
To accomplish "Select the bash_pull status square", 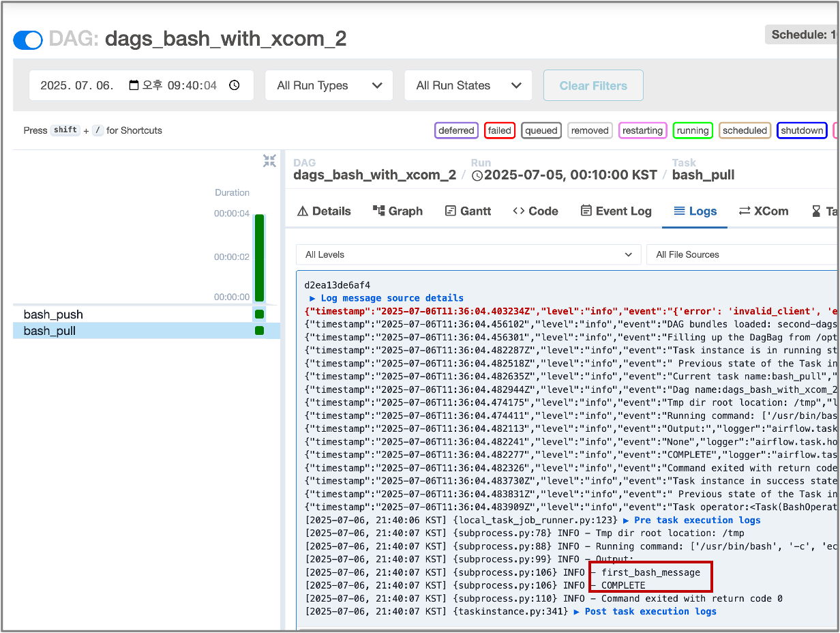I will pyautogui.click(x=259, y=331).
